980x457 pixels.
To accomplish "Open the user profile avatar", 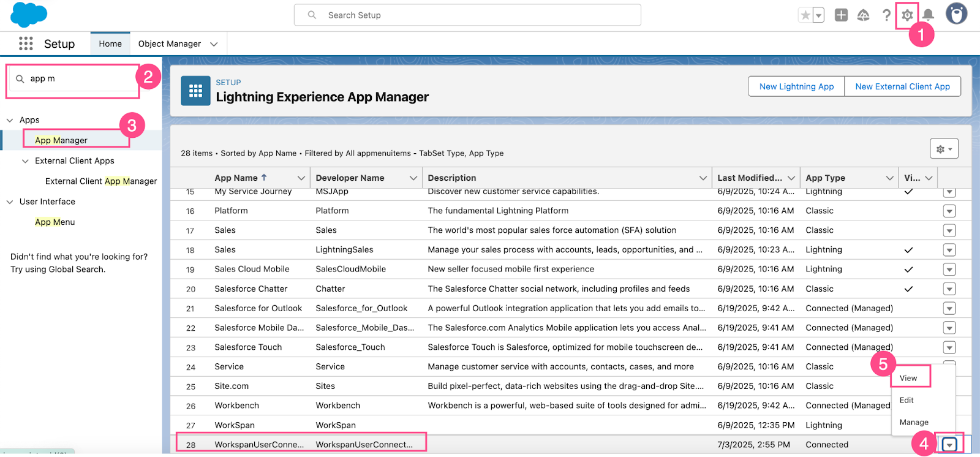I will 956,13.
